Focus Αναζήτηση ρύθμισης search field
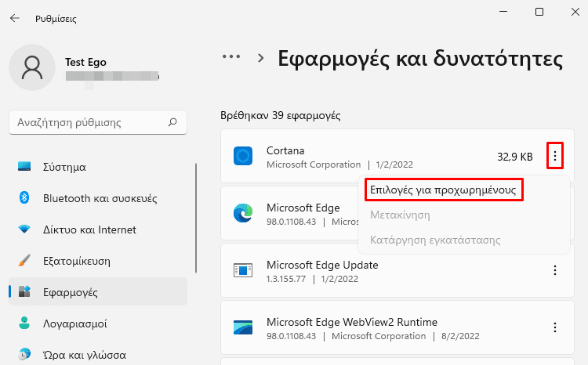The width and height of the screenshot is (588, 365). (x=98, y=122)
